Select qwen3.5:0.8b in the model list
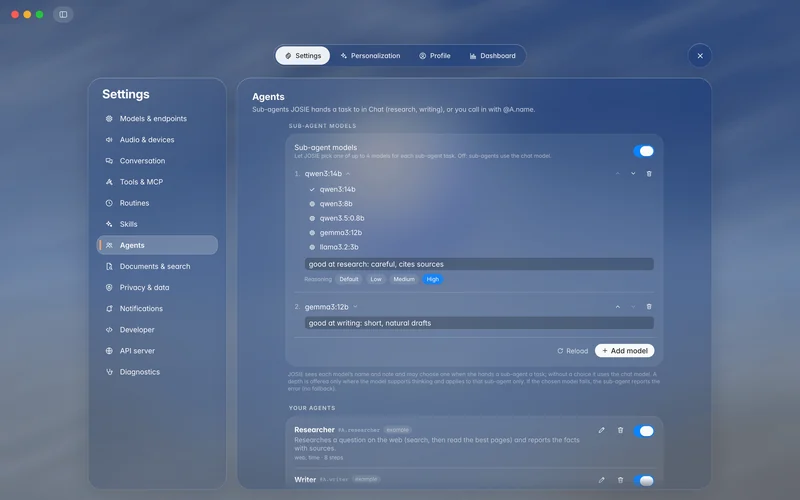This screenshot has height=500, width=800. tap(337, 218)
